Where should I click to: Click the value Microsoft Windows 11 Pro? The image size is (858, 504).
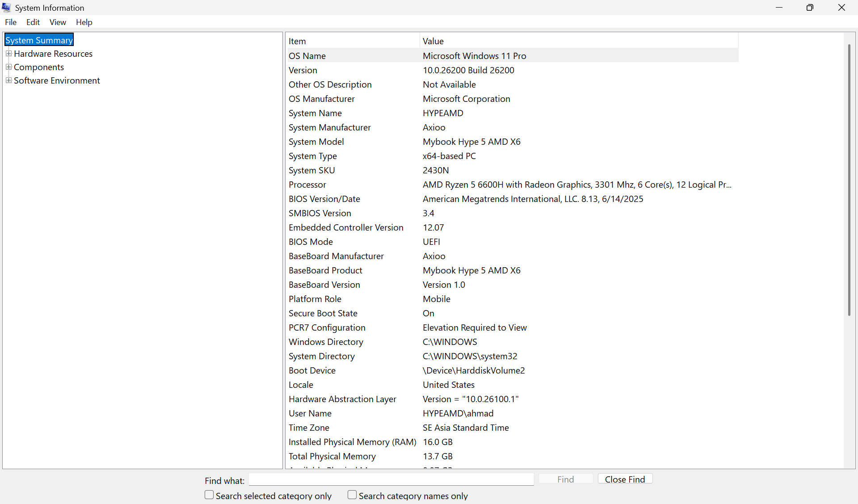pyautogui.click(x=475, y=56)
